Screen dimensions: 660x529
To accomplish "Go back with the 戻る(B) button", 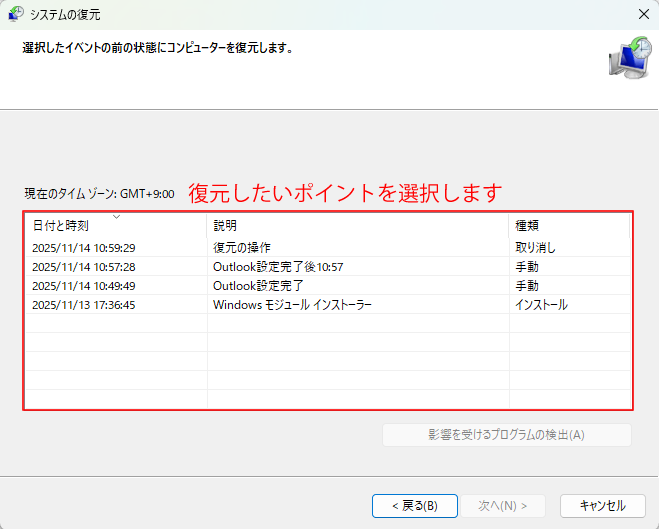I will (414, 505).
